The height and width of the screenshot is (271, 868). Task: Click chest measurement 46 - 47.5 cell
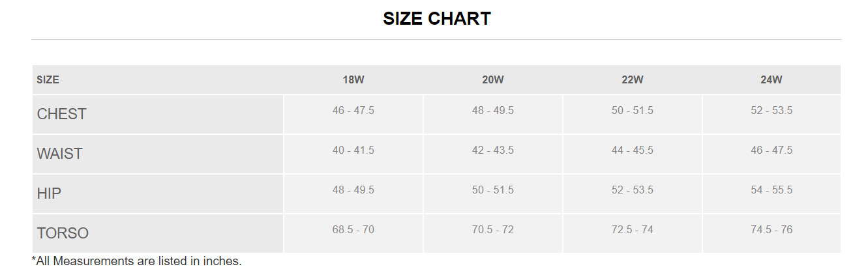point(353,111)
